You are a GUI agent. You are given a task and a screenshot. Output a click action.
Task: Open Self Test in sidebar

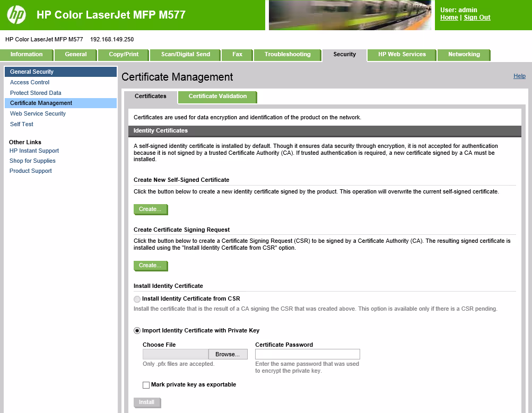click(21, 124)
